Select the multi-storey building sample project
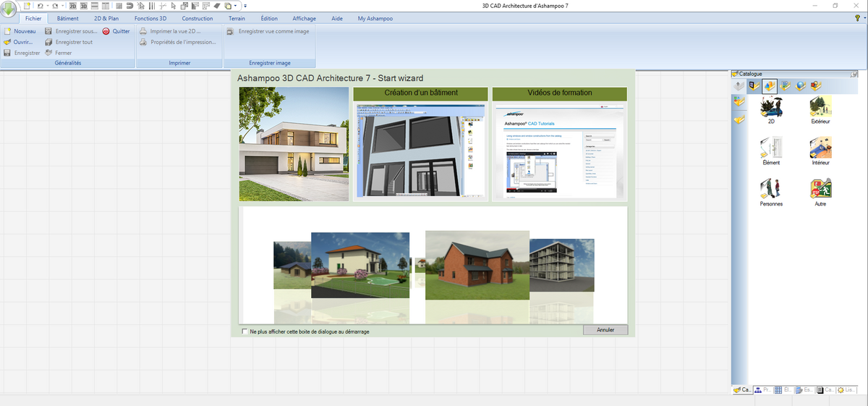Screen dimensions: 868x406 click(561, 266)
